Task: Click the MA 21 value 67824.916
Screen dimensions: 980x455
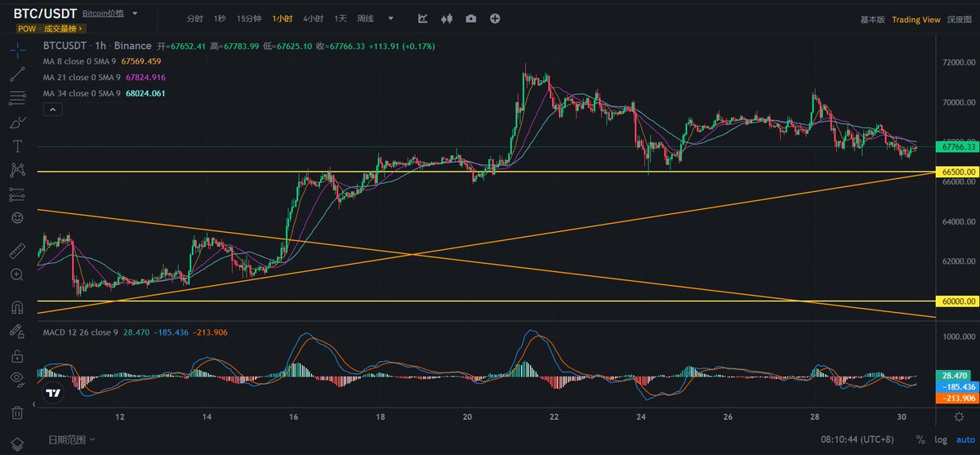Action: pos(145,77)
